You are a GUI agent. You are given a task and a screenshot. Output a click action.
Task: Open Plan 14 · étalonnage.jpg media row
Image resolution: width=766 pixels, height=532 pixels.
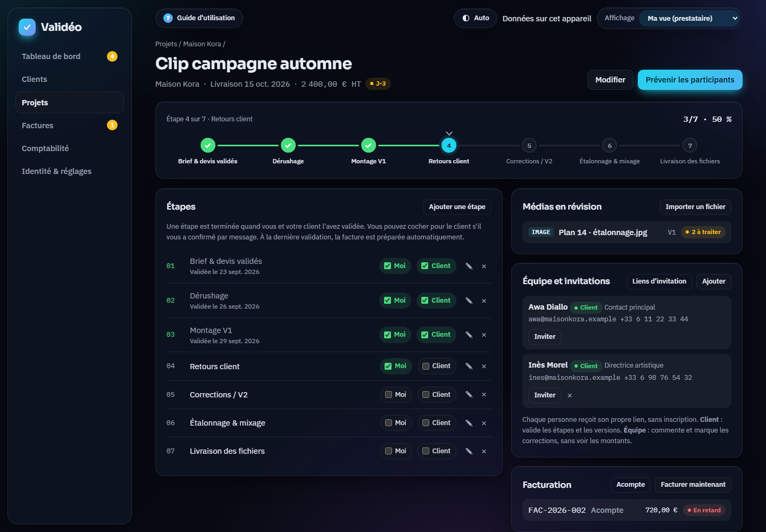(x=627, y=232)
